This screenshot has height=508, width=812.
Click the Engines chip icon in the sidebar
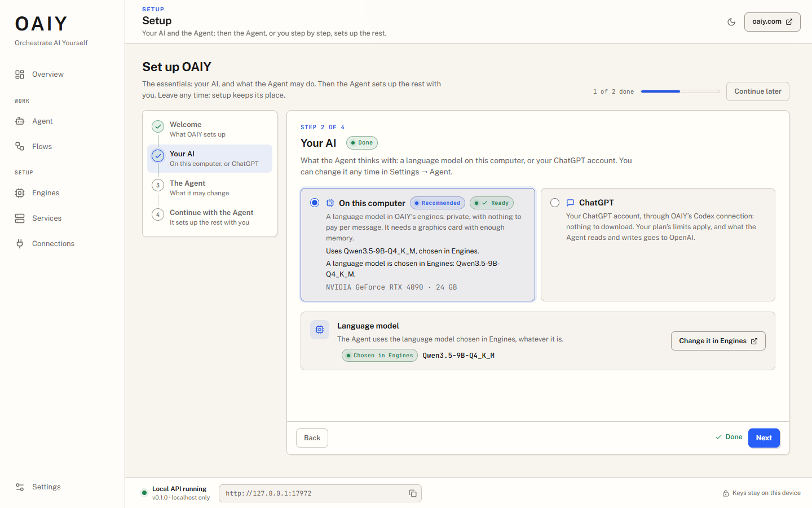(x=20, y=193)
